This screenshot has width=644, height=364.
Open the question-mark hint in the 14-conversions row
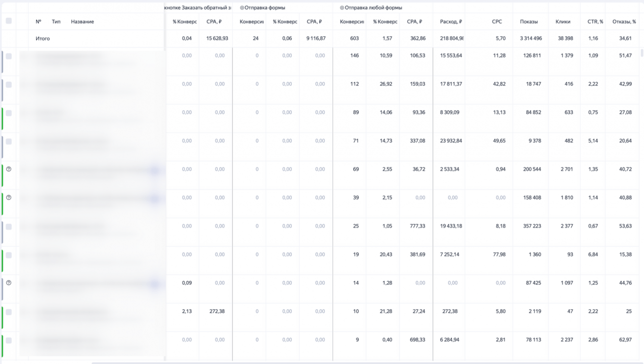9,283
